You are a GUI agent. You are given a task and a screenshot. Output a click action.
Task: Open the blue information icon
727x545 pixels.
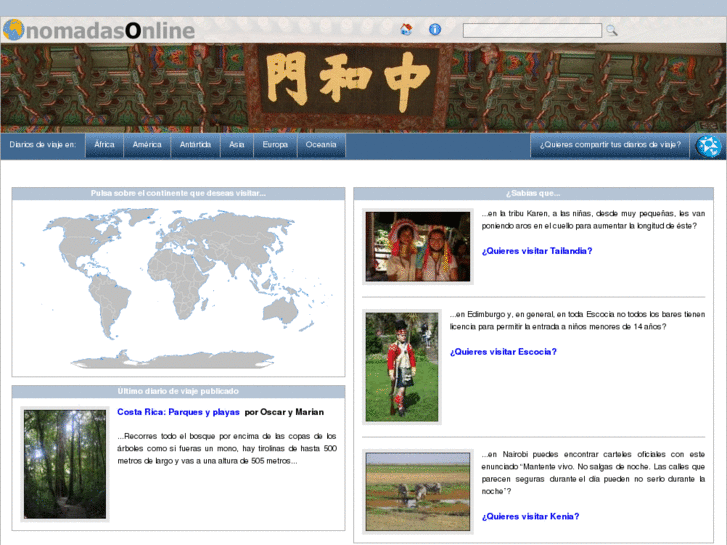pos(435,29)
